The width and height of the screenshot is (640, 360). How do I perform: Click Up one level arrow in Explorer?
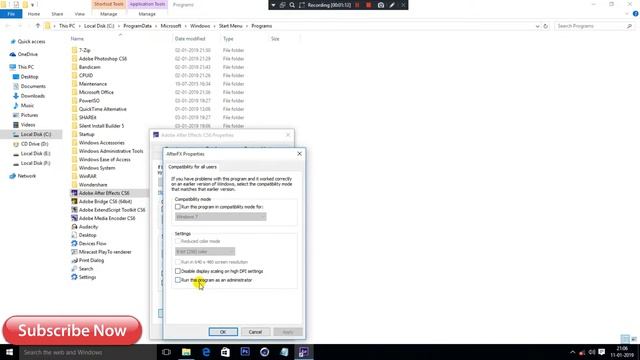pyautogui.click(x=38, y=26)
